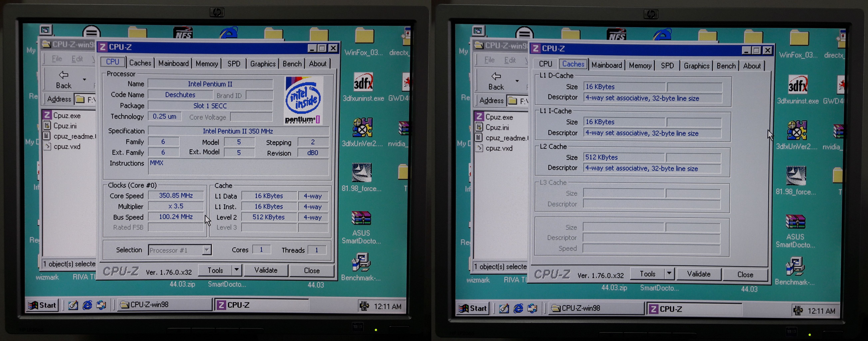Viewport: 868px width, 341px height.
Task: Open Back button dropdown arrow, right monitor Explorer
Action: 517,81
